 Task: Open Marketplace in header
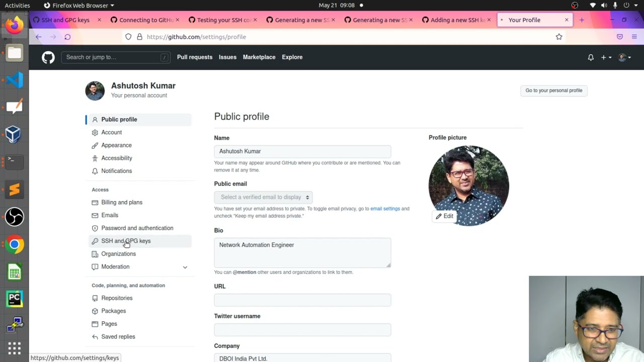pyautogui.click(x=259, y=57)
